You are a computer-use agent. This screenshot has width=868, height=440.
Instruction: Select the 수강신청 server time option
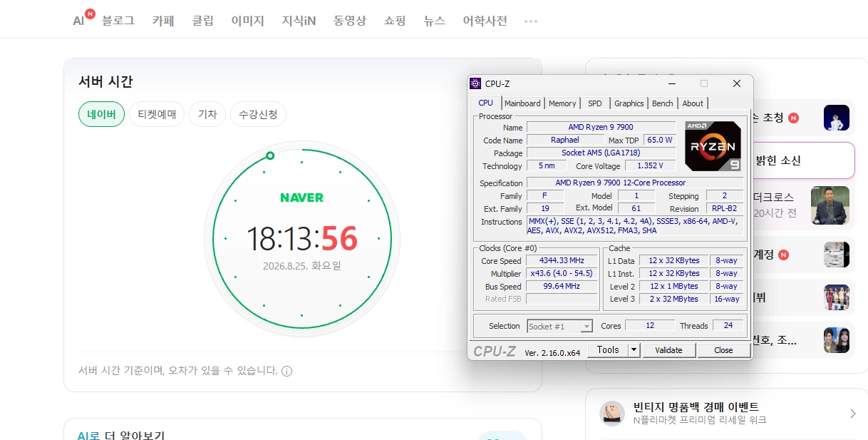coord(258,114)
